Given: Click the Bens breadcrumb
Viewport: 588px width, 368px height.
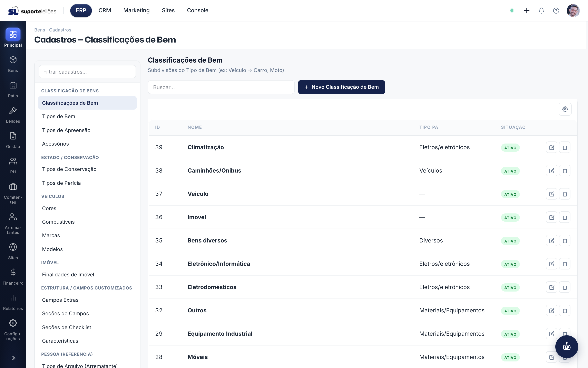Looking at the screenshot, I should point(40,30).
